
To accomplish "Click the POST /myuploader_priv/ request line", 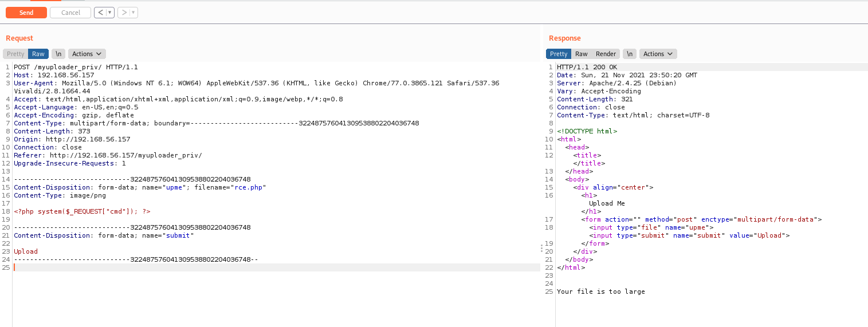I will [76, 67].
